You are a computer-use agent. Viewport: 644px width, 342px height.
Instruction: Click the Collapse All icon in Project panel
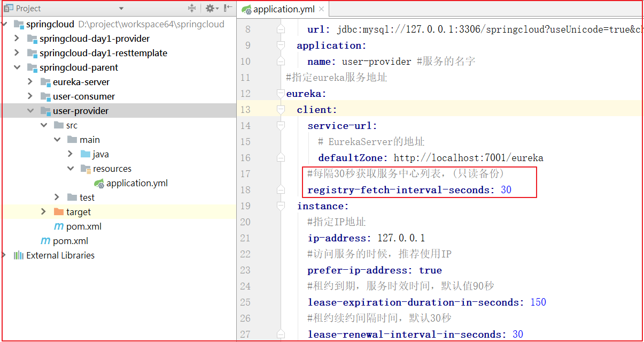point(192,8)
